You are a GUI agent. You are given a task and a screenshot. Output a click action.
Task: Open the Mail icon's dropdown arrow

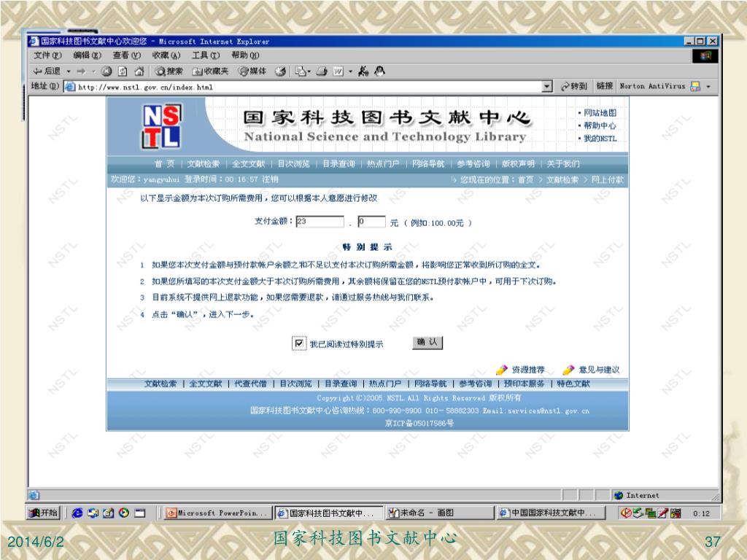click(309, 71)
